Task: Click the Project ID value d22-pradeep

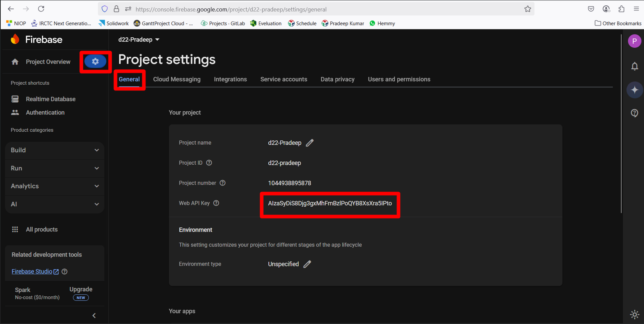Action: tap(284, 163)
